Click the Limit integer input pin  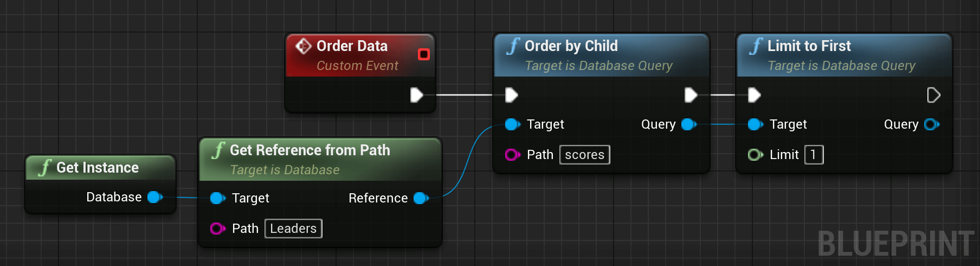click(756, 155)
